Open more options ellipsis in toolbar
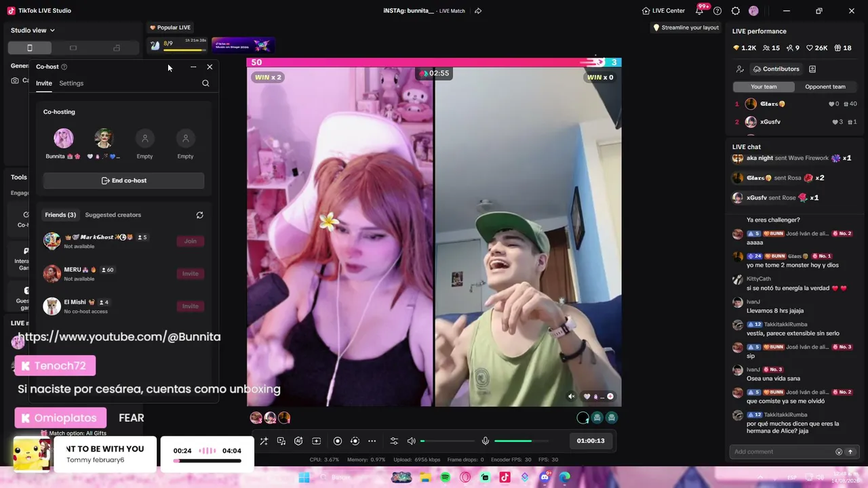Viewport: 868px width, 488px height. [372, 441]
